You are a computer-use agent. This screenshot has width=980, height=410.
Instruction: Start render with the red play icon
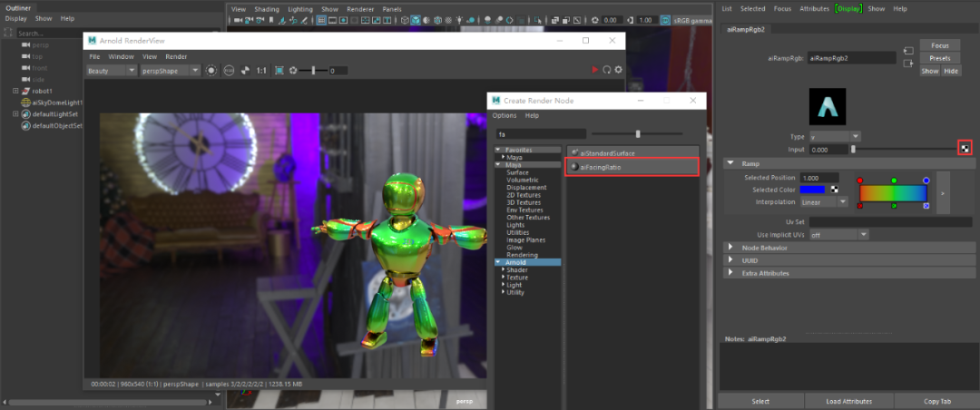[x=595, y=70]
